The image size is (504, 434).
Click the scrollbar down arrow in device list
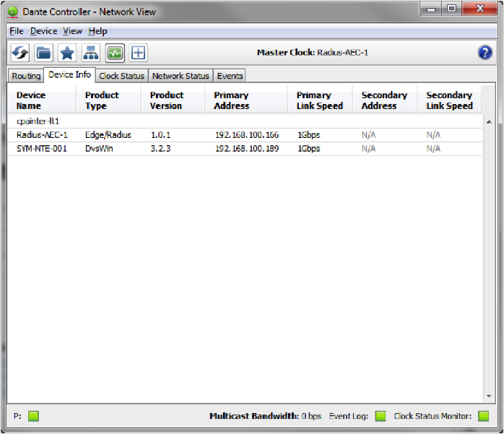(489, 396)
